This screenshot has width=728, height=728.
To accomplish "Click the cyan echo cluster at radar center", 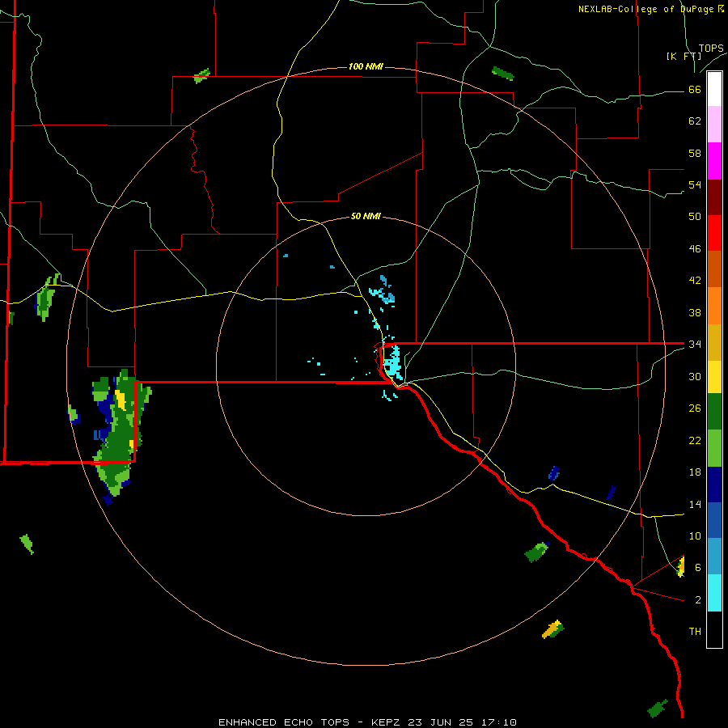I will tap(394, 362).
